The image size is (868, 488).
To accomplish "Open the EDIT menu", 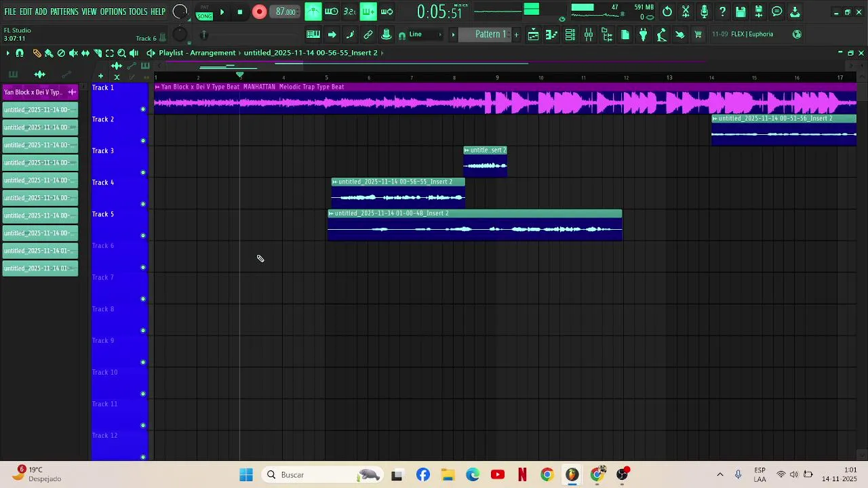I will click(26, 12).
